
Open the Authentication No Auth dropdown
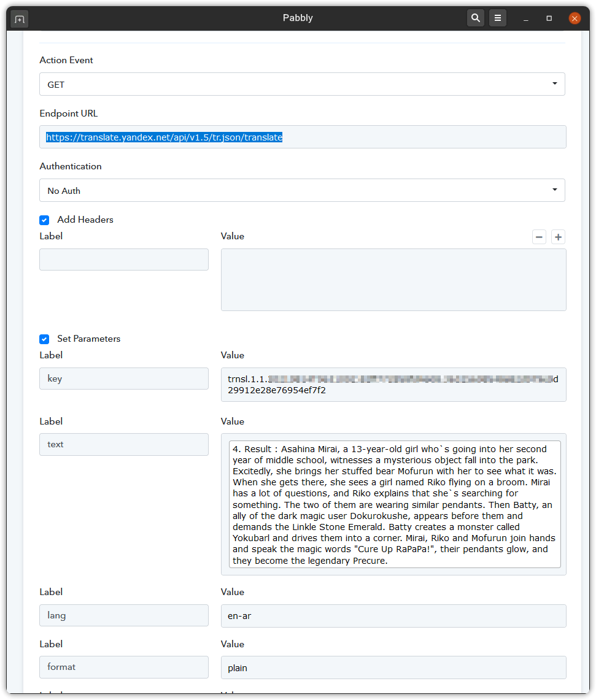coord(302,191)
